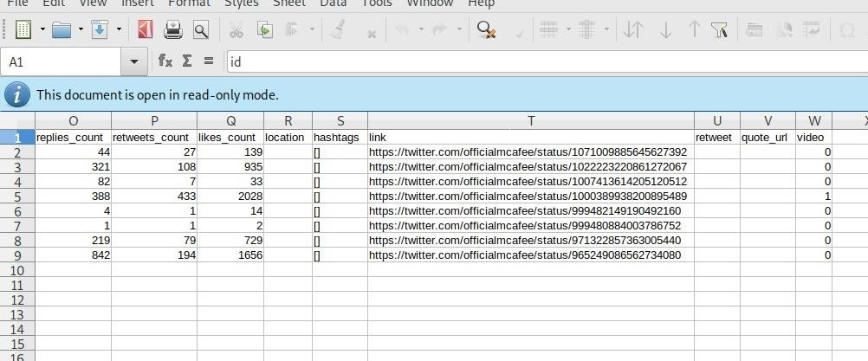Viewport: 868px width, 361px height.
Task: Select row 9 header
Action: 17,255
